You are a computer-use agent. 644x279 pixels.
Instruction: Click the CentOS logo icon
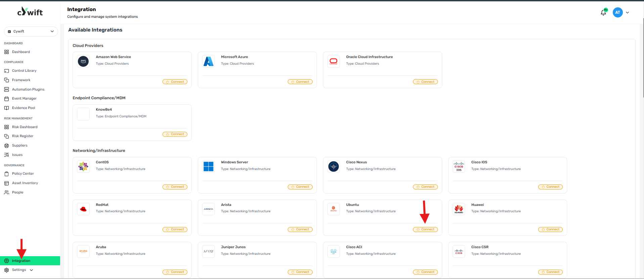[83, 166]
